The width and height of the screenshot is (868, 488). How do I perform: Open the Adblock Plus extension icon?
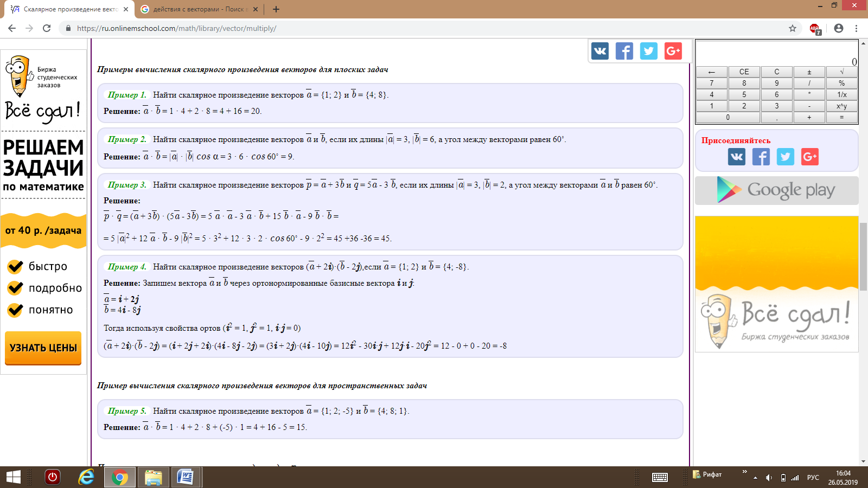pos(815,29)
